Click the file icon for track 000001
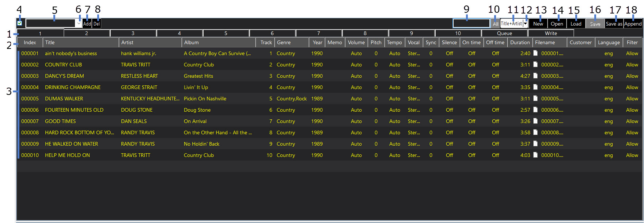This screenshot has width=644, height=223. tap(535, 53)
